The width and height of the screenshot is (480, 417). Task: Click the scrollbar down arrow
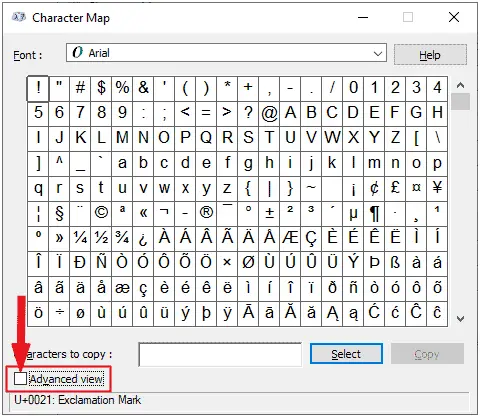point(460,319)
